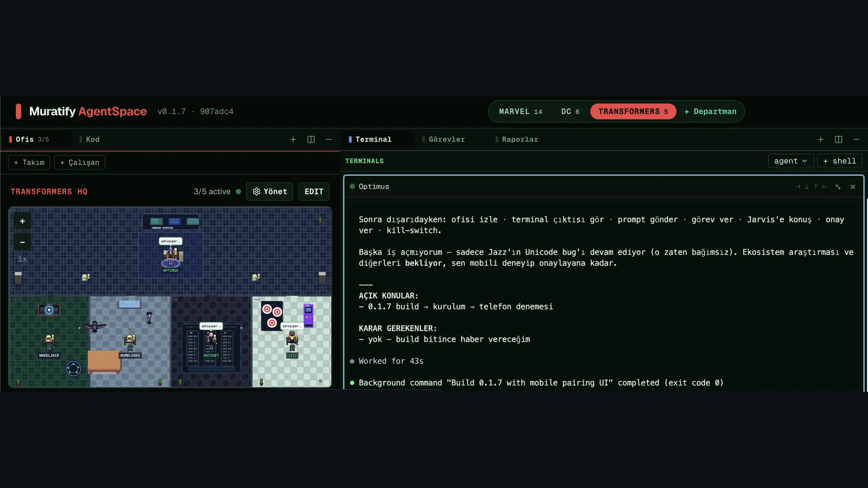Open a new shell with + shell
Screen dimensions: 868x488
click(x=840, y=161)
